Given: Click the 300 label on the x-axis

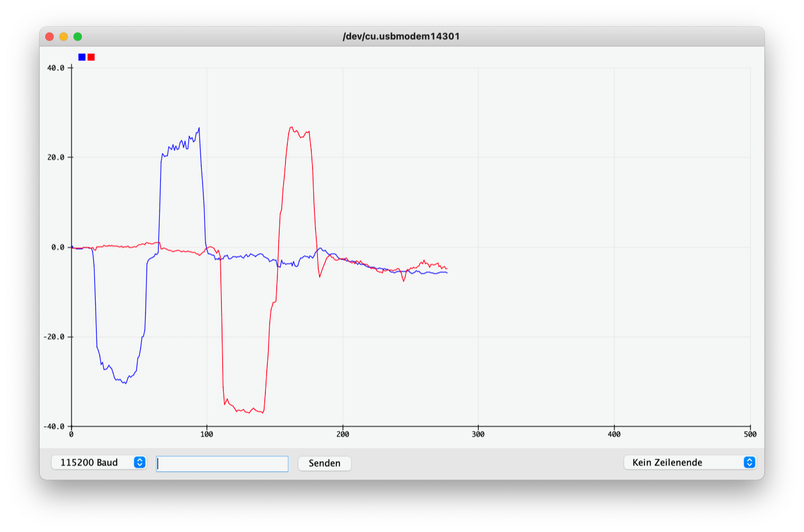Looking at the screenshot, I should [478, 434].
